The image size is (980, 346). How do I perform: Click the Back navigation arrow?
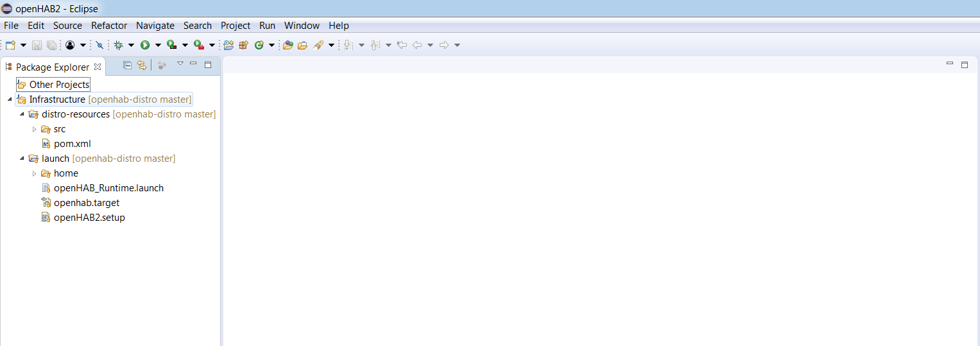417,45
